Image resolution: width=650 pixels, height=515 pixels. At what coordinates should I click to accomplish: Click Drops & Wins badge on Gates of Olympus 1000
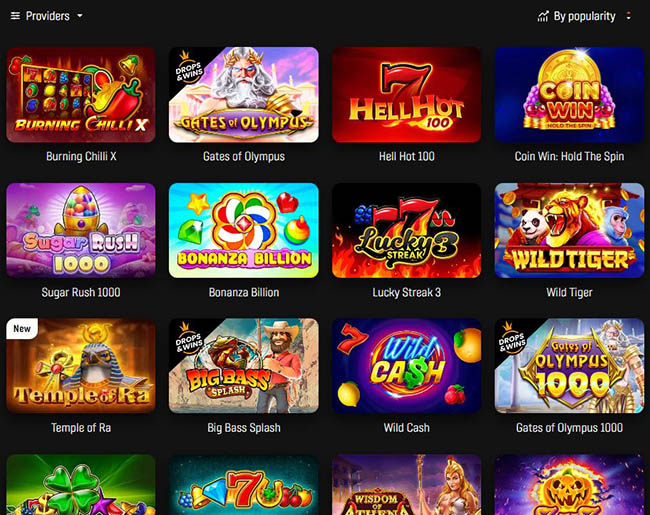[x=513, y=339]
